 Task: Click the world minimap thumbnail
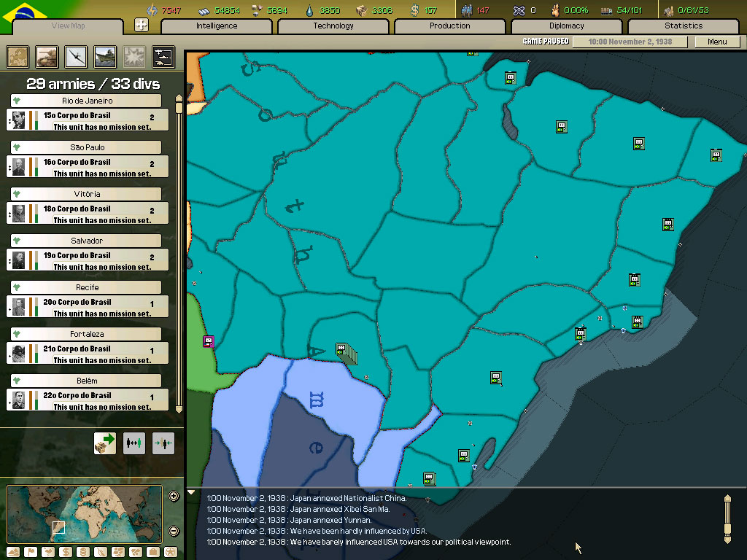(84, 514)
